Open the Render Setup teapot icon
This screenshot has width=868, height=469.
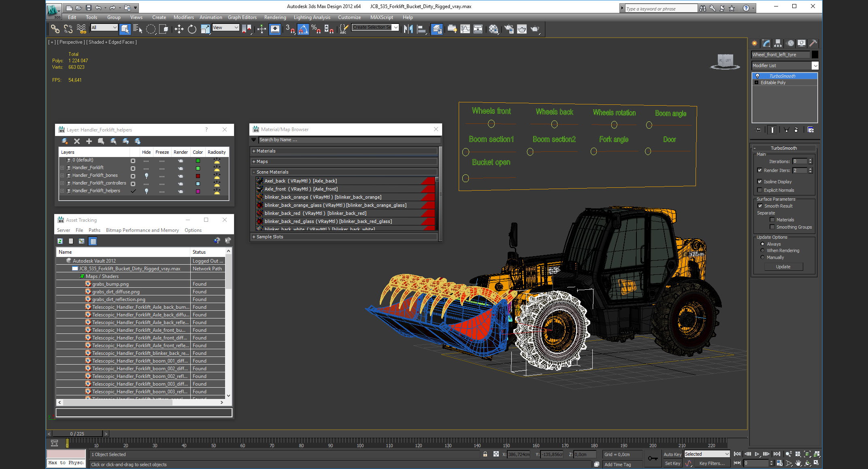(x=509, y=29)
